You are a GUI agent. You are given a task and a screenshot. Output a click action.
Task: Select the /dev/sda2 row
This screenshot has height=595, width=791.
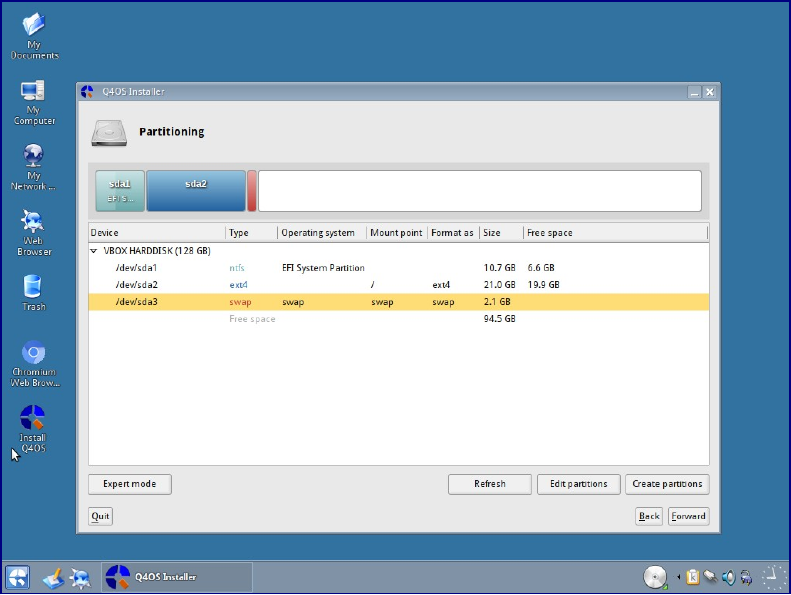[399, 285]
